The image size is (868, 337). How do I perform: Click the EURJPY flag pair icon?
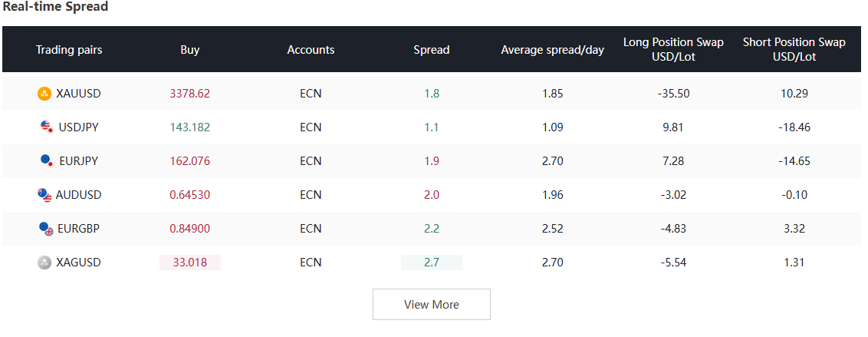pyautogui.click(x=47, y=161)
